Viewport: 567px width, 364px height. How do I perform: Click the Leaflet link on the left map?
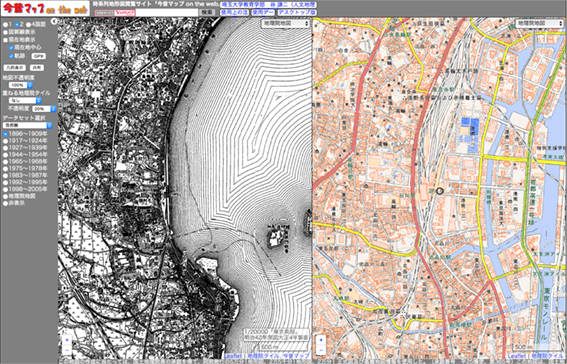tap(233, 356)
